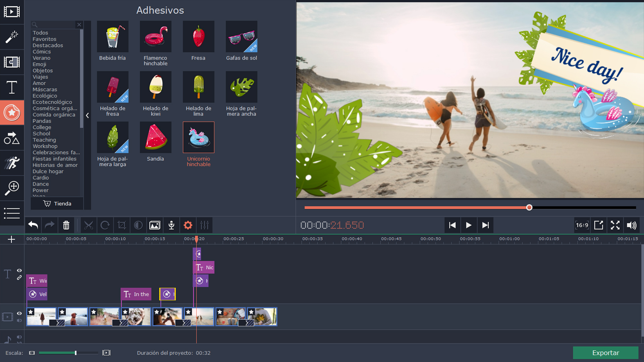Mute the preview volume speaker
Image resolution: width=644 pixels, height=362 pixels.
pyautogui.click(x=632, y=225)
